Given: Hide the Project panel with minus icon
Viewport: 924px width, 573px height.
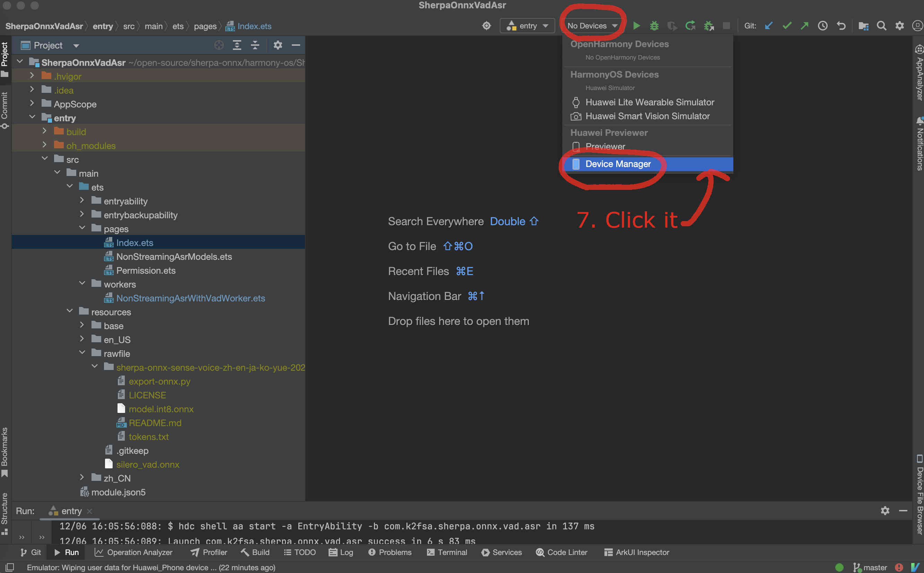Looking at the screenshot, I should (296, 45).
